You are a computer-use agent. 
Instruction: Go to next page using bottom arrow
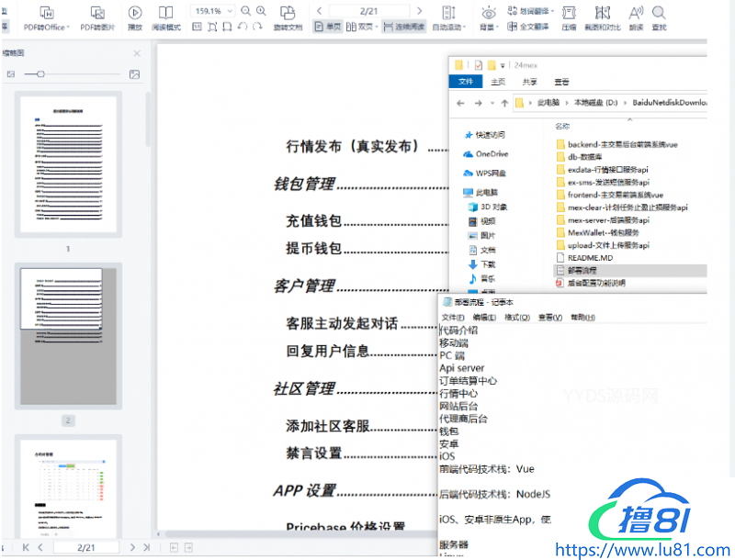coord(133,547)
